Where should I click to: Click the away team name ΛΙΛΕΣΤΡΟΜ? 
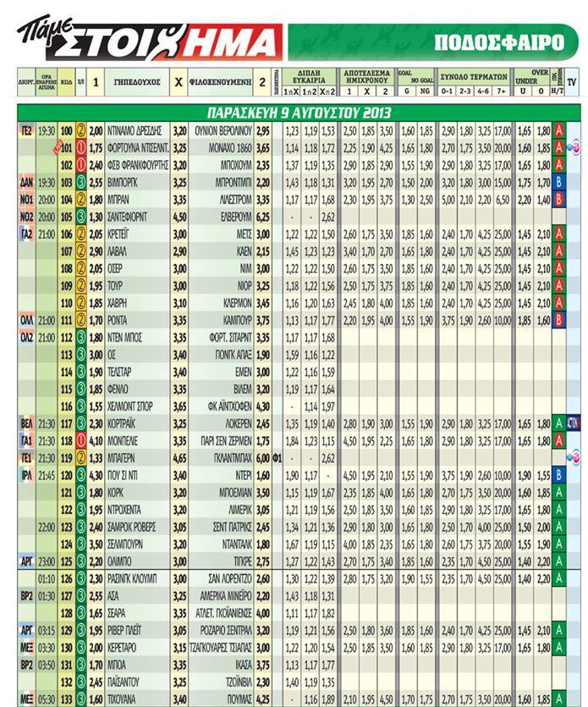pyautogui.click(x=235, y=200)
